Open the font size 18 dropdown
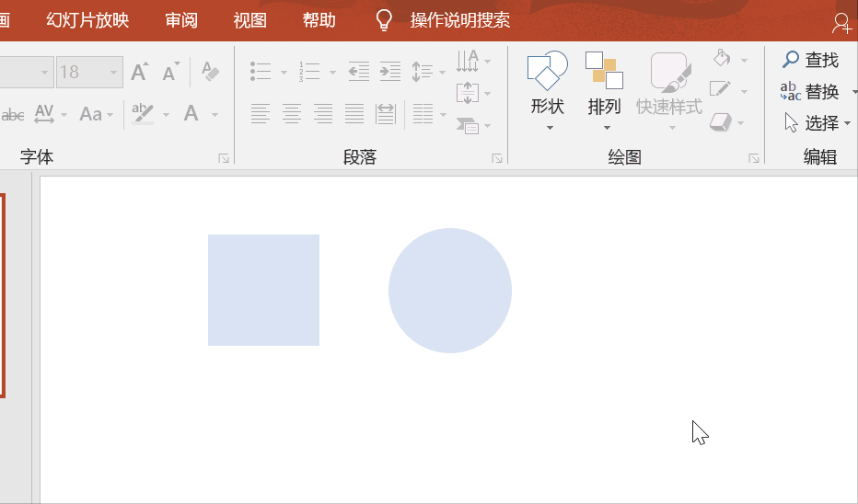The image size is (858, 504). point(113,72)
